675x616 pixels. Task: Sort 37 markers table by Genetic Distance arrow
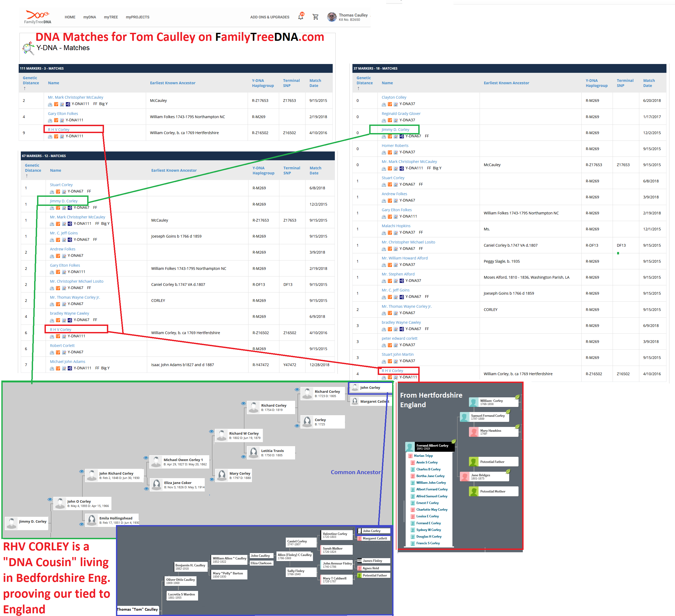tap(358, 89)
